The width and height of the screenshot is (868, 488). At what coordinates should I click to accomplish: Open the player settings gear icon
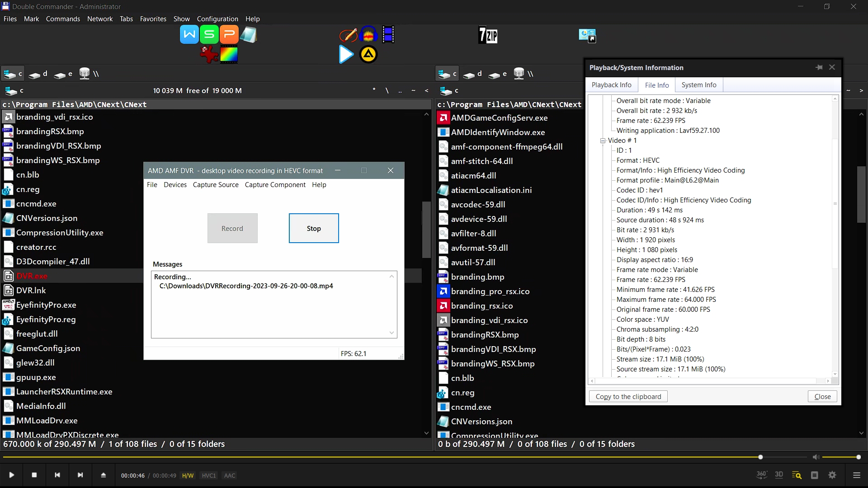(x=832, y=475)
